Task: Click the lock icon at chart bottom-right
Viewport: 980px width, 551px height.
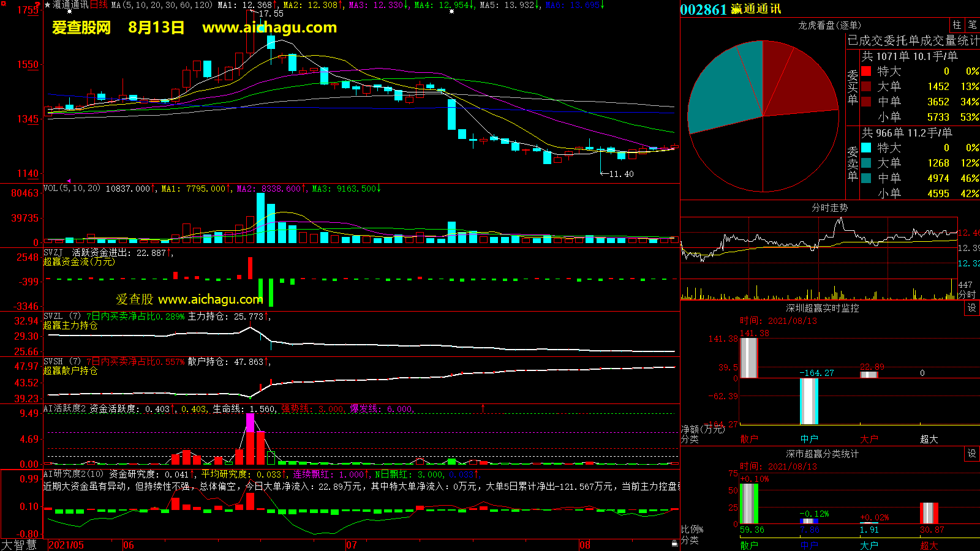Action: click(674, 543)
